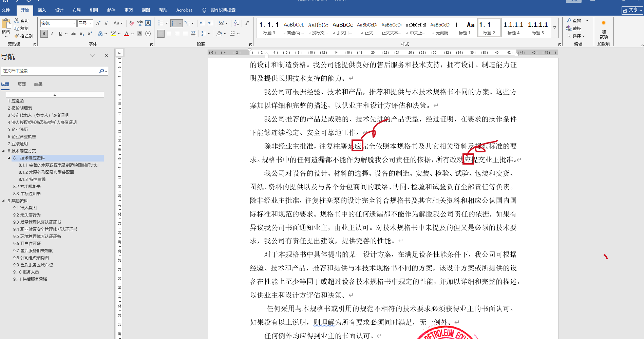Image resolution: width=644 pixels, height=339 pixels.
Task: Shrink font size with the smaller A icon
Action: (106, 23)
